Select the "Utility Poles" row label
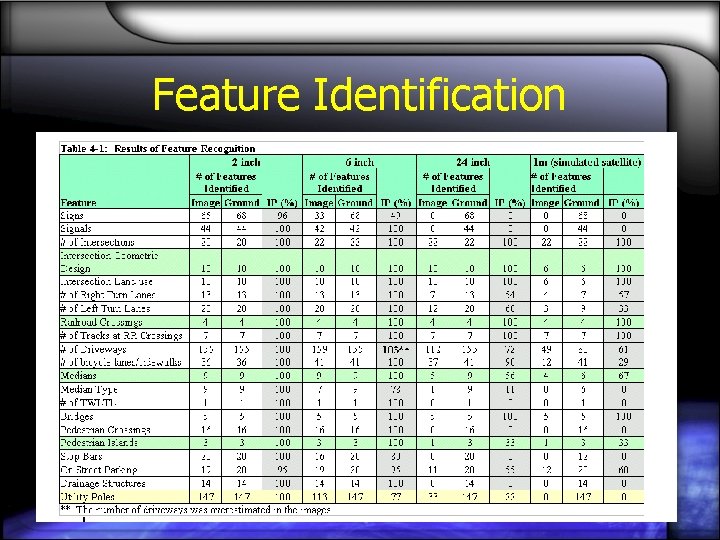The width and height of the screenshot is (720, 540). pos(87,496)
